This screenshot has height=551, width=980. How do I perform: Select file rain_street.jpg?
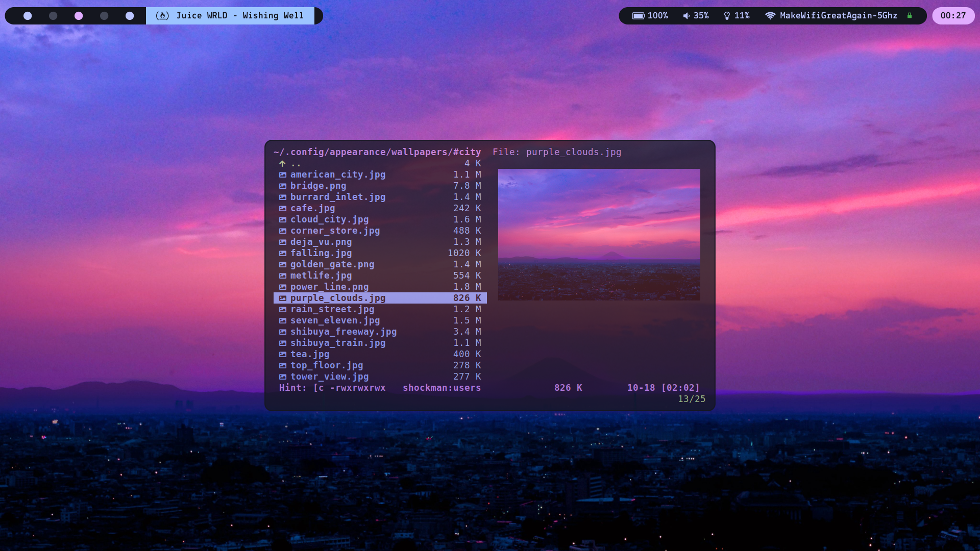380,309
